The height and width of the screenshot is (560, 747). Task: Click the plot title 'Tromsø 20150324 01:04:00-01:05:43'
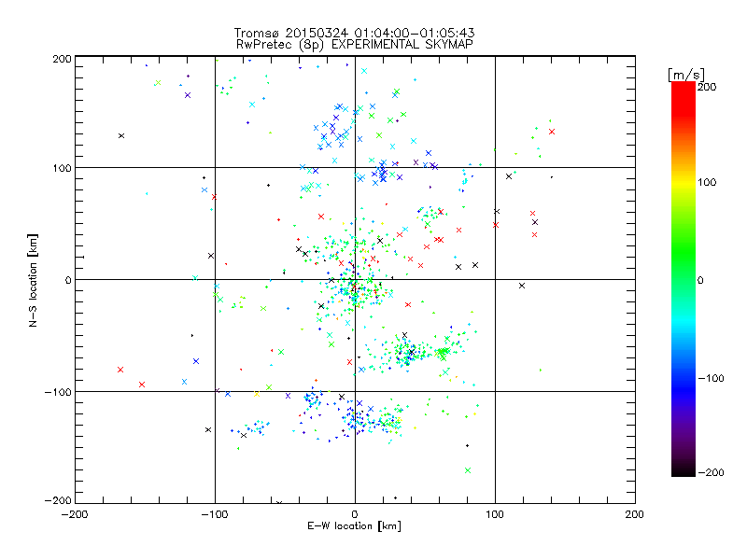[x=354, y=33]
